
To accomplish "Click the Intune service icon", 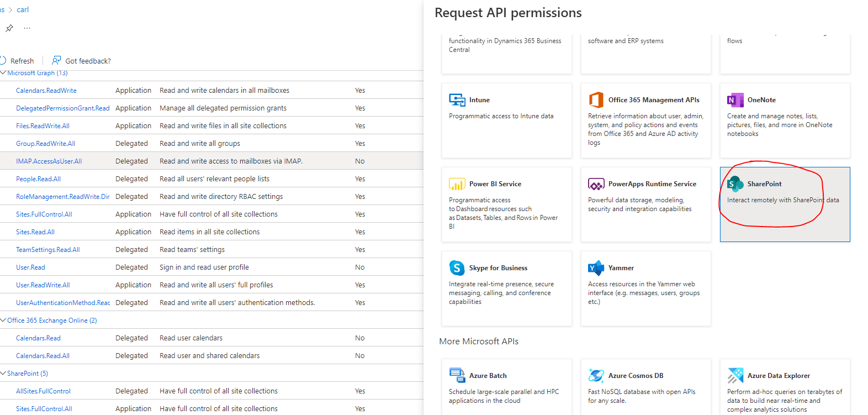I will point(457,100).
